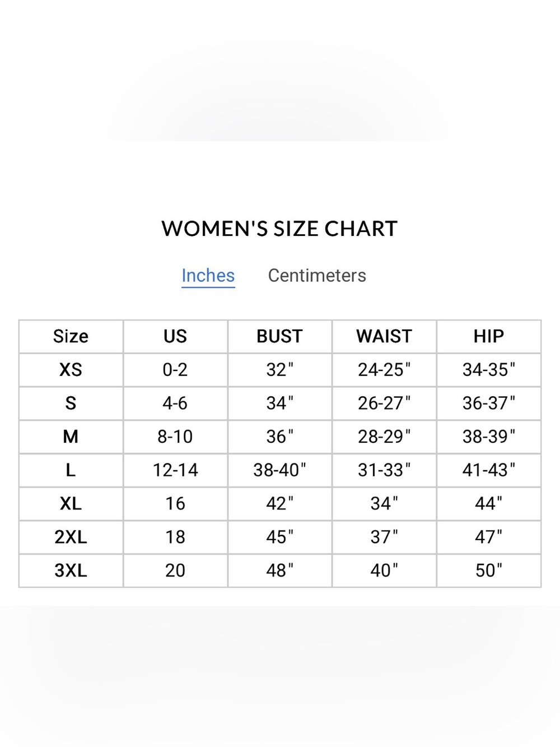Image resolution: width=560 pixels, height=747 pixels.
Task: Select the 31-33" waist measurement cell
Action: 384,470
